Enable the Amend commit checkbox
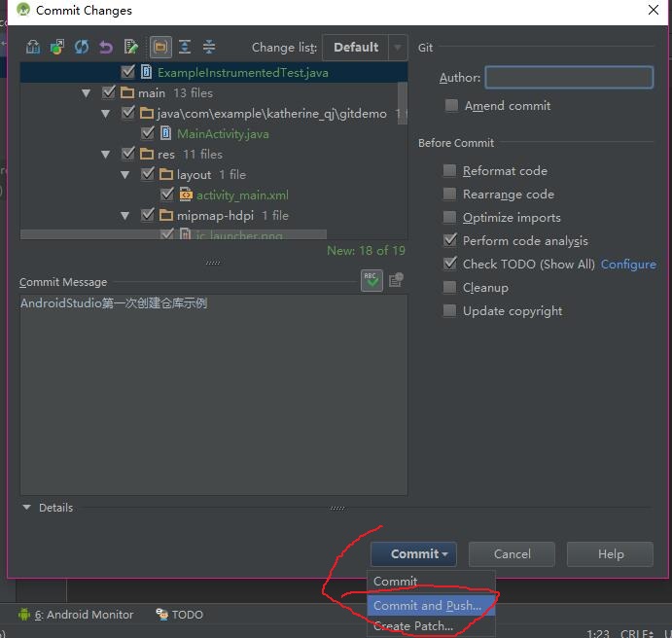 pos(451,105)
